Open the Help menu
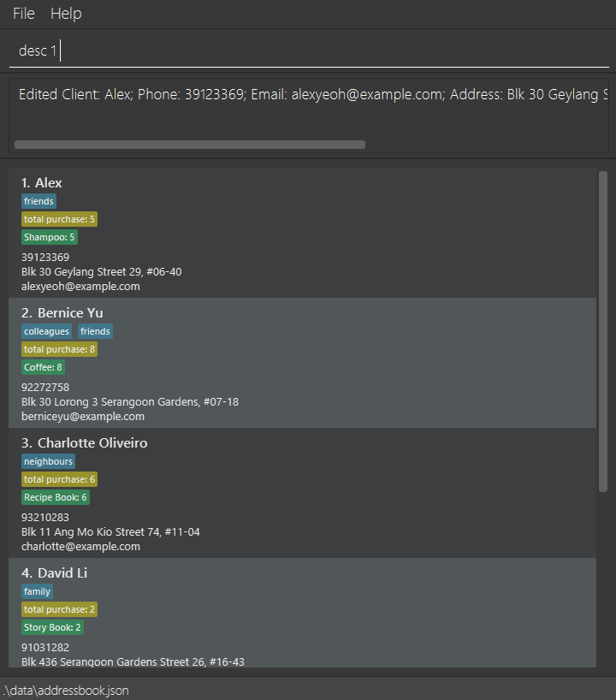The width and height of the screenshot is (616, 700). [66, 14]
